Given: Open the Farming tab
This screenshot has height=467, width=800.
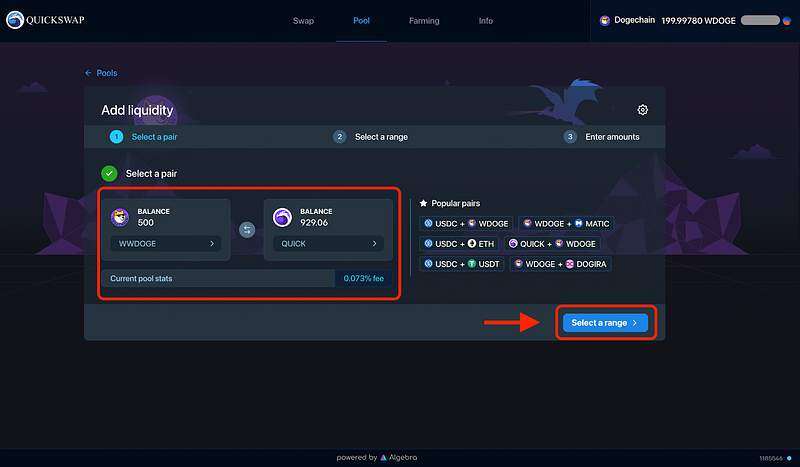Looking at the screenshot, I should coord(424,21).
